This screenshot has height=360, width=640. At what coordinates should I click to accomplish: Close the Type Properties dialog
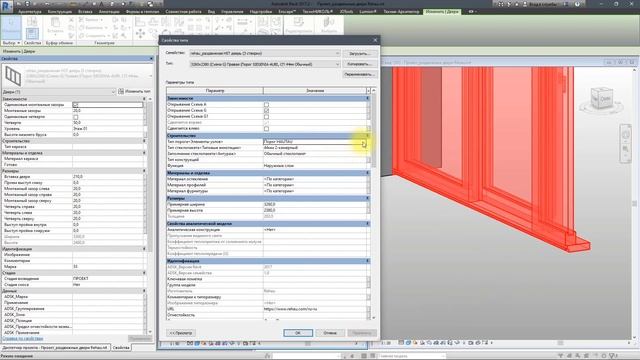(375, 40)
